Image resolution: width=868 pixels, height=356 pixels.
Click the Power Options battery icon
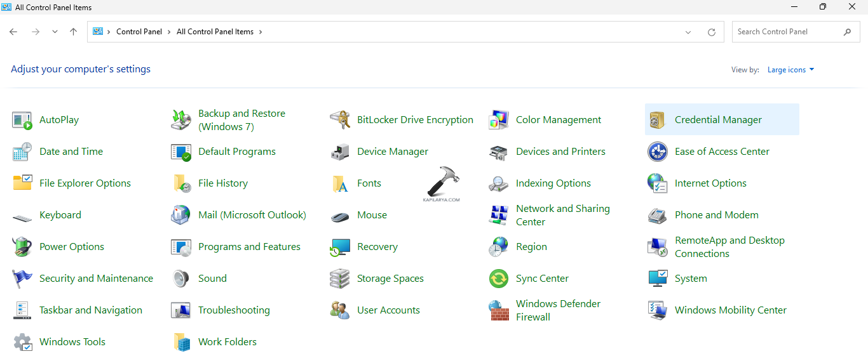pyautogui.click(x=22, y=247)
